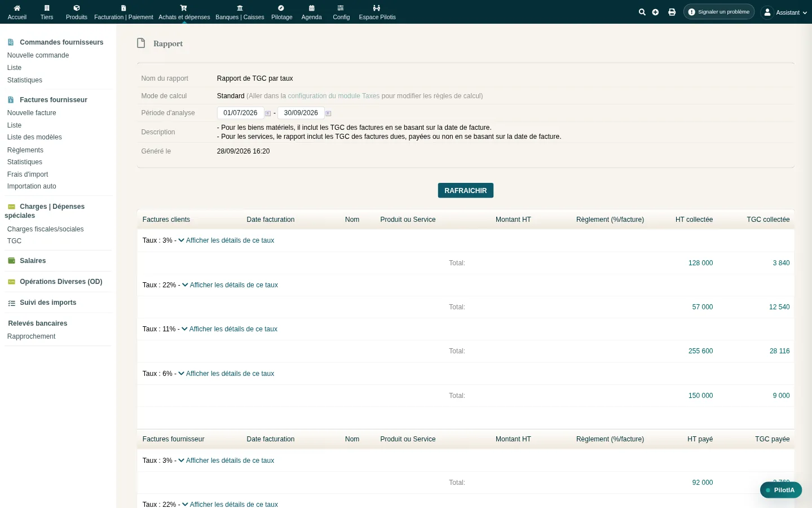Expand details for customer rate 22%
812x508 pixels.
(x=230, y=285)
